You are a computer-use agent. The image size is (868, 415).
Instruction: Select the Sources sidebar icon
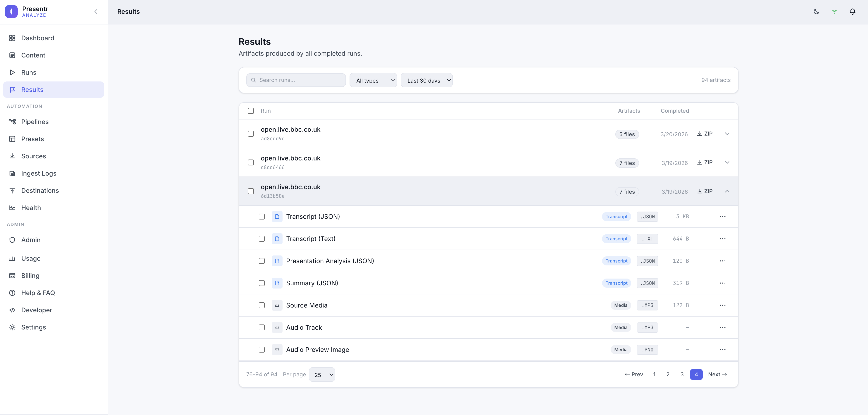click(x=12, y=156)
